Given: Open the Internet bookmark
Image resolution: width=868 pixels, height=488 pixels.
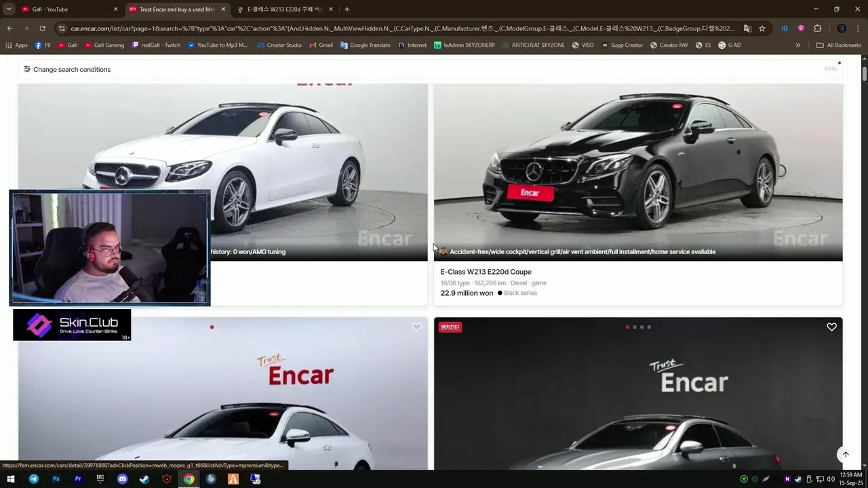Looking at the screenshot, I should [x=412, y=45].
